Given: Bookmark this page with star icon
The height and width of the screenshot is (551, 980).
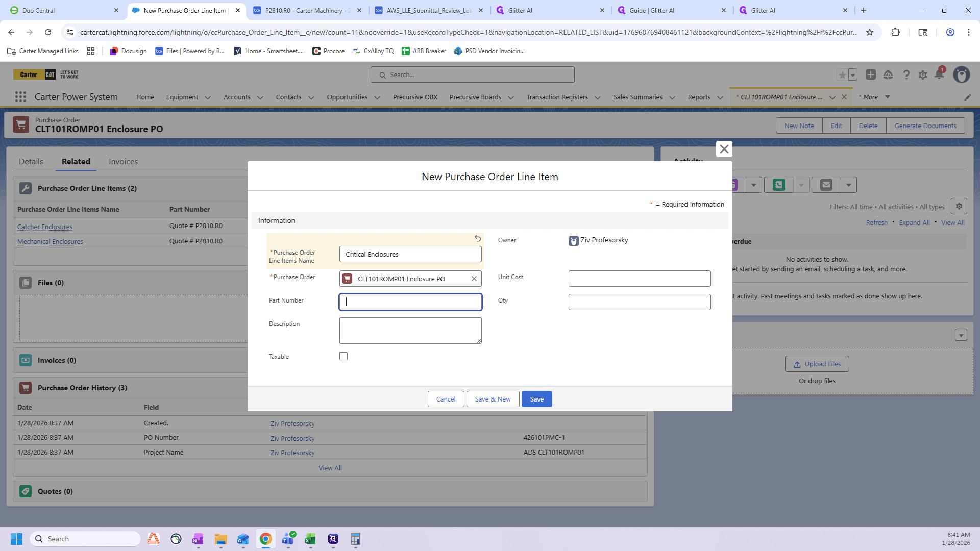Looking at the screenshot, I should click(870, 32).
